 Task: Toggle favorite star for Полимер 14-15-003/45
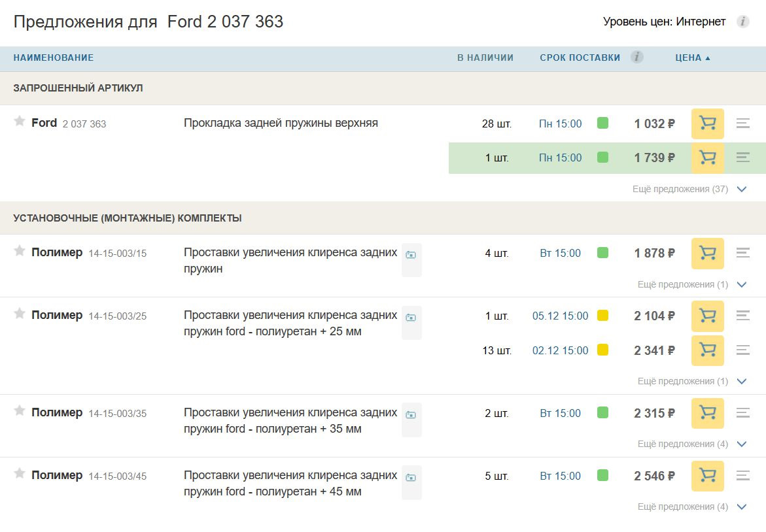pyautogui.click(x=20, y=474)
